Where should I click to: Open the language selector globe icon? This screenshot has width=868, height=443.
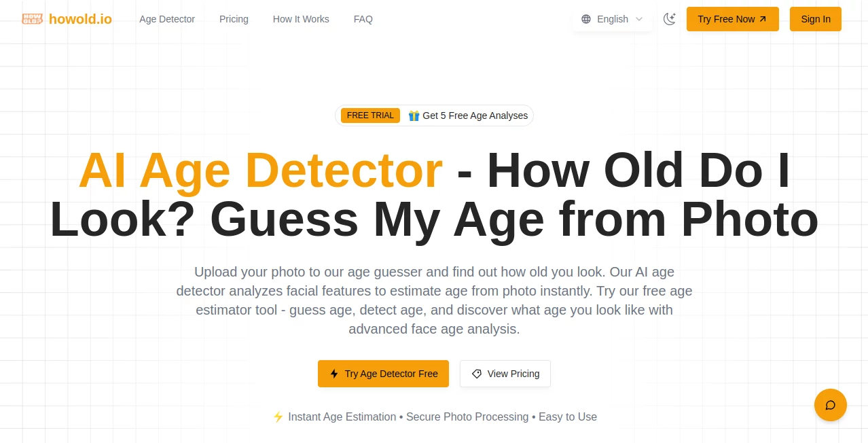pos(585,19)
